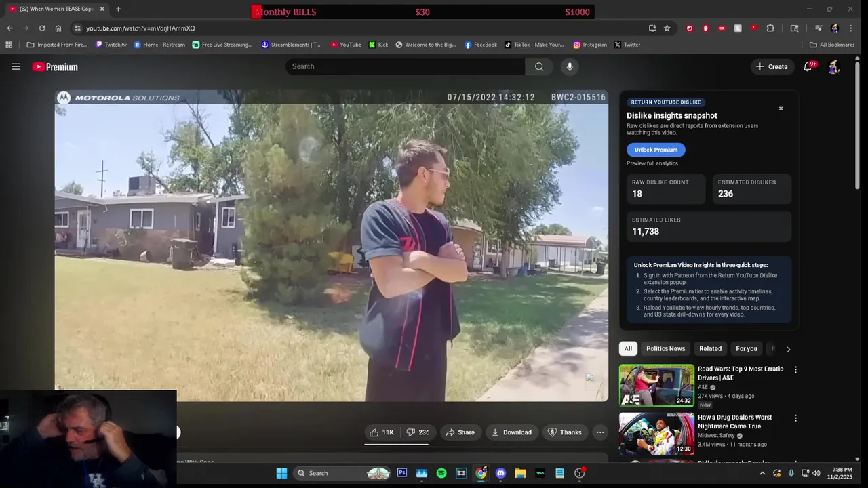
Task: Show hidden system tray icons
Action: [762, 473]
